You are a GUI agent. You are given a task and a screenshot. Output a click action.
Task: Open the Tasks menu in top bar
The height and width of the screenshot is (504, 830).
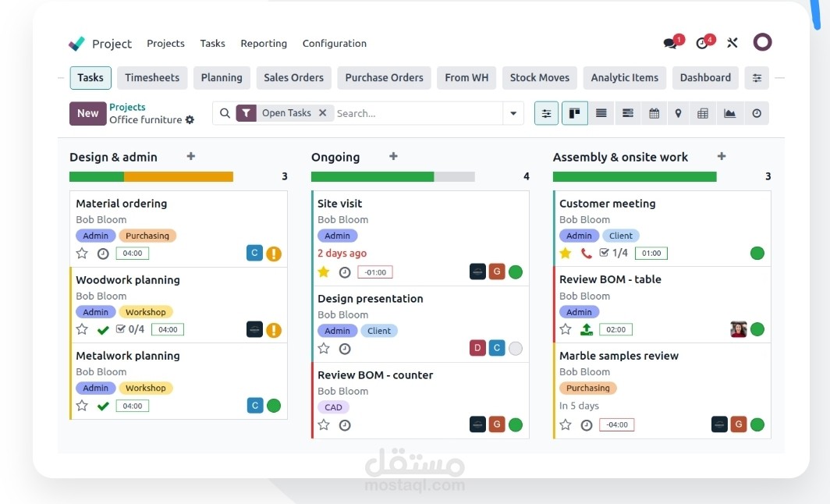click(212, 44)
